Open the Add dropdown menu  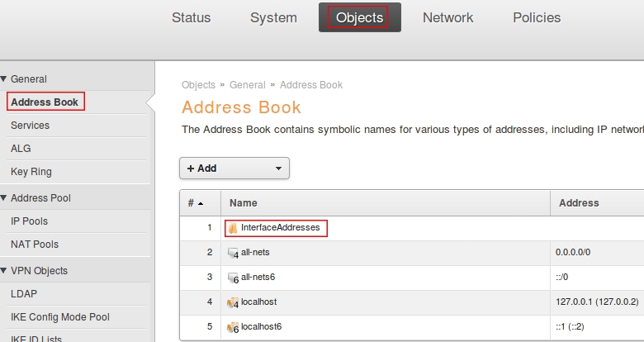coord(234,168)
